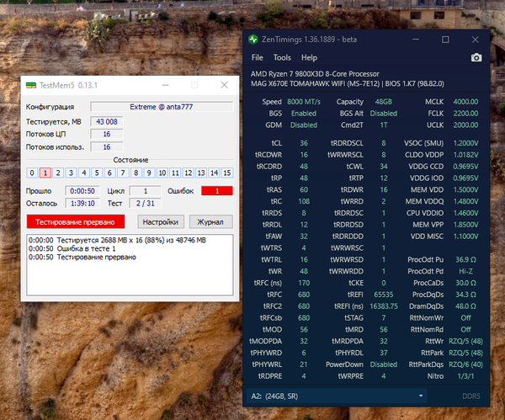This screenshot has height=420, width=505.
Task: Click the ZenTimings green app logo icon
Action: pyautogui.click(x=253, y=40)
